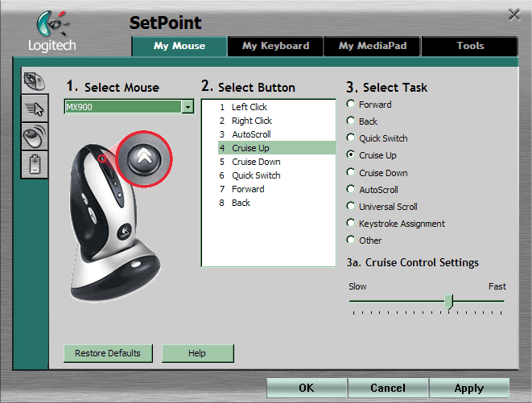Select the Back task radio button
The height and width of the screenshot is (403, 532).
point(350,121)
